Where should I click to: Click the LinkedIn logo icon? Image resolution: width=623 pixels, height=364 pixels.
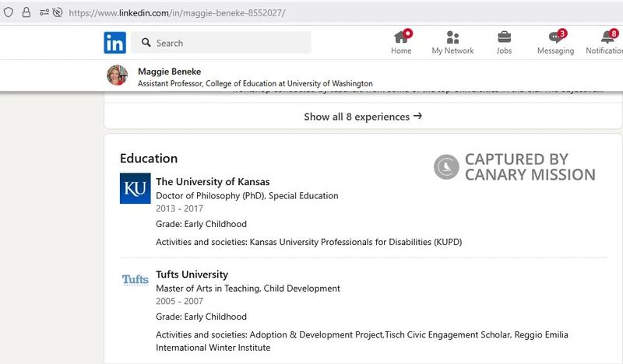pos(114,43)
